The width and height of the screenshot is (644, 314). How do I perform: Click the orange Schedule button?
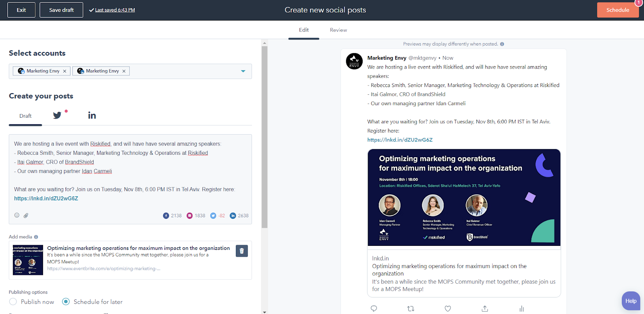click(618, 10)
